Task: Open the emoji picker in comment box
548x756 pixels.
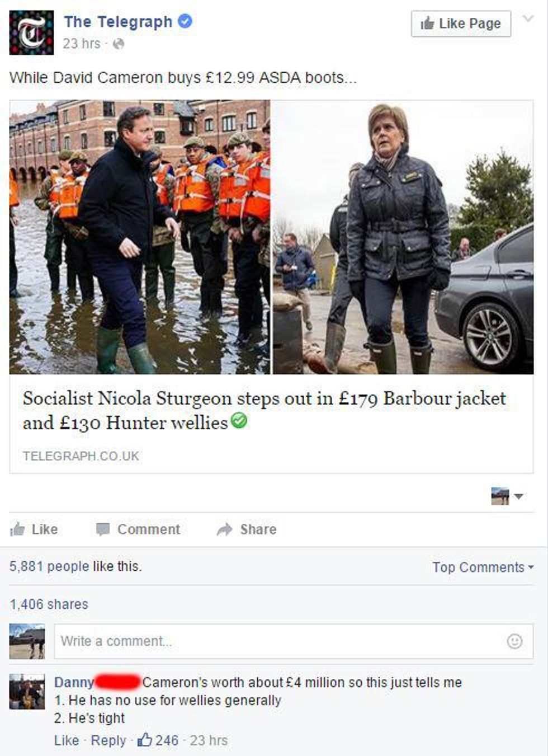Action: pos(514,641)
